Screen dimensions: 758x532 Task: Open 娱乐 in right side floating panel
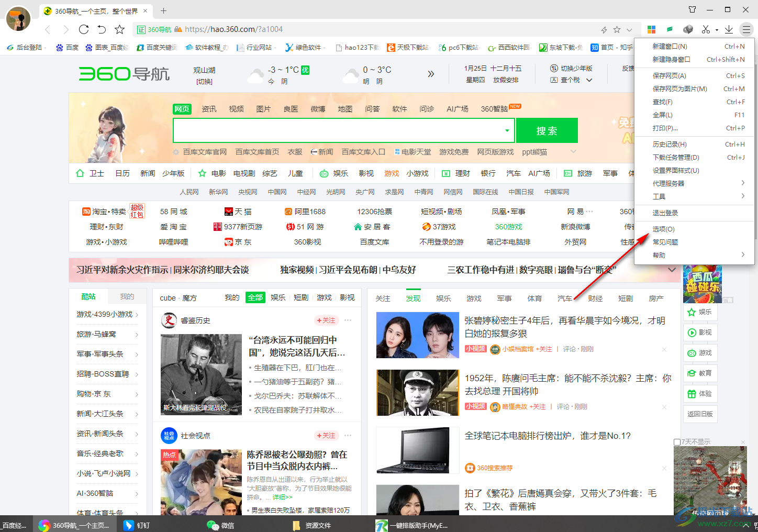[699, 312]
